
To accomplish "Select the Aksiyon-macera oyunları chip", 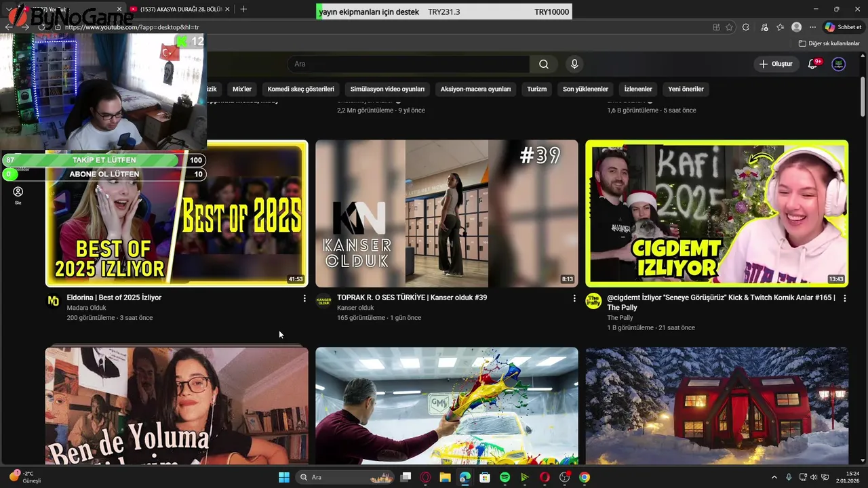I will point(475,89).
